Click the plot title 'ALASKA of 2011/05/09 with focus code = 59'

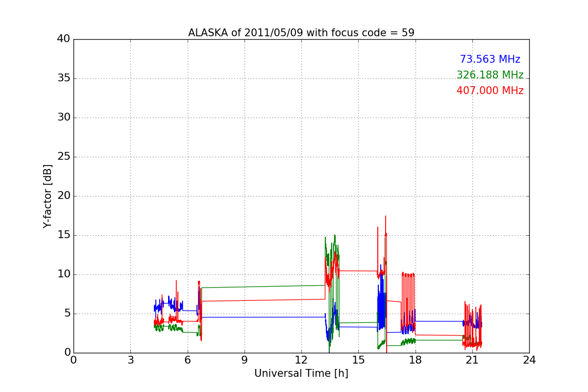[x=301, y=33]
